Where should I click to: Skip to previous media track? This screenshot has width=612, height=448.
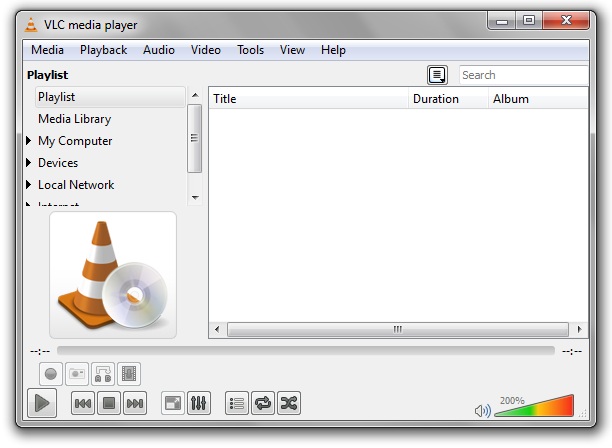point(83,403)
